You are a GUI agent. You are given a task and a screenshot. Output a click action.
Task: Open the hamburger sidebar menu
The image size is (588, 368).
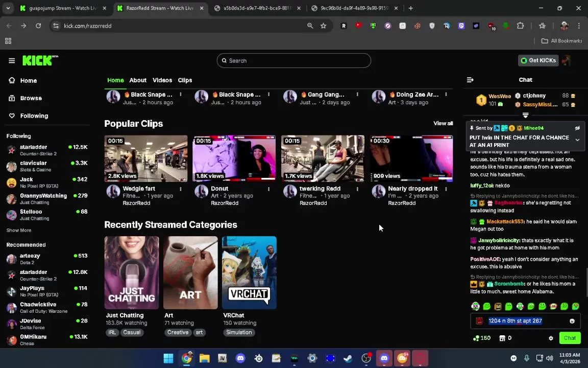click(x=12, y=60)
